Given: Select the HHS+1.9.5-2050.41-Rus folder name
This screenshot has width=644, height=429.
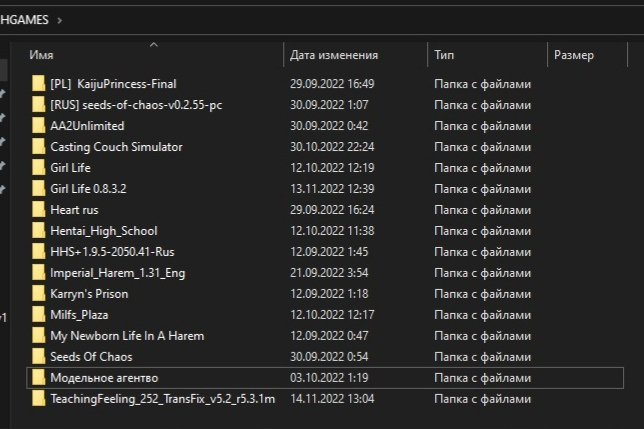Looking at the screenshot, I should [x=112, y=252].
